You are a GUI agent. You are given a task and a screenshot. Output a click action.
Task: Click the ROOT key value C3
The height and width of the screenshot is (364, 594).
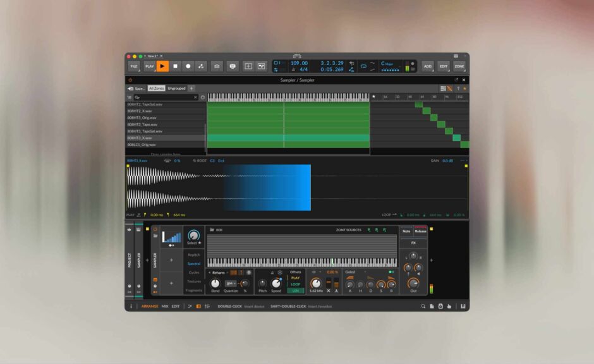click(x=212, y=161)
